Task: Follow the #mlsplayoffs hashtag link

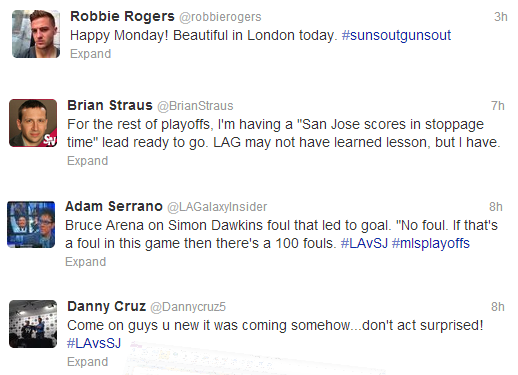Action: (431, 244)
